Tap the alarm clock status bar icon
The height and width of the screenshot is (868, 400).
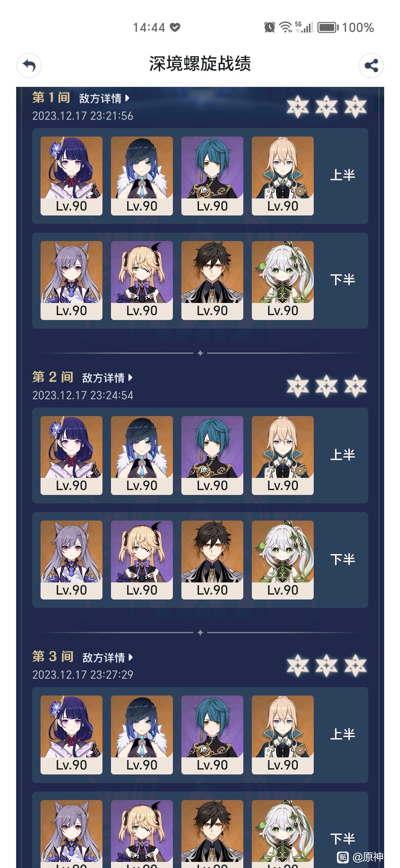(x=270, y=27)
